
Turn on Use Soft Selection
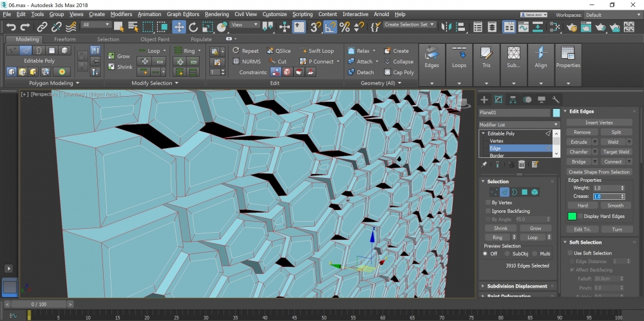[570, 253]
